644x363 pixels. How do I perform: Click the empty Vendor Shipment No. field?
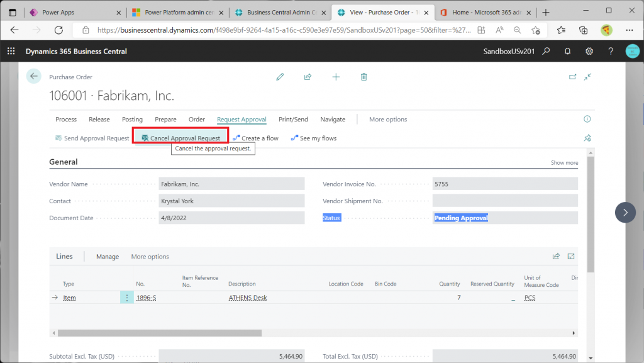point(505,201)
